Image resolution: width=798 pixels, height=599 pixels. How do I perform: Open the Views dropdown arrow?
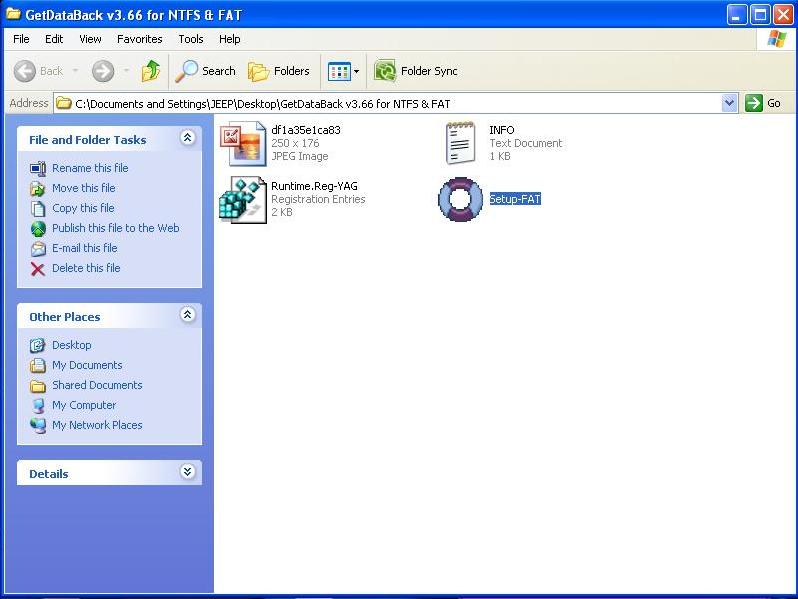pos(356,71)
